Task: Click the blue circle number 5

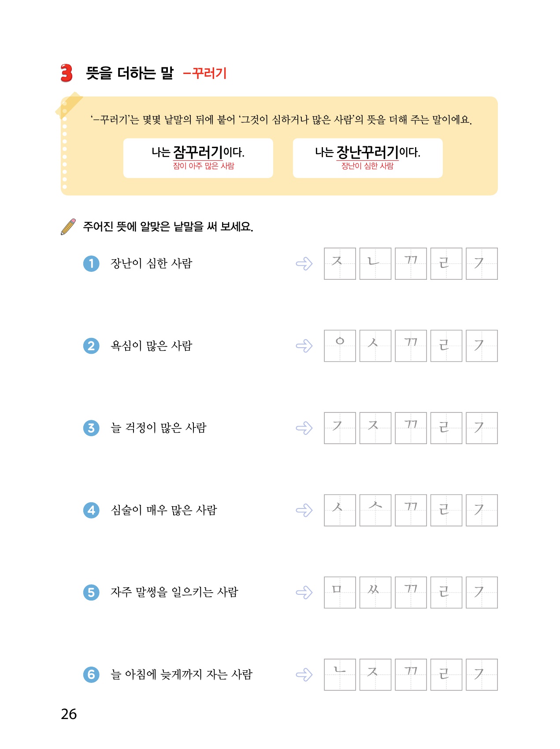Action: click(91, 592)
